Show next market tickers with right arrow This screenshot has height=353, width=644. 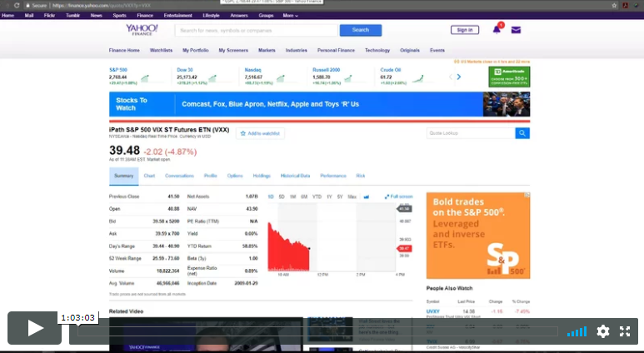[458, 77]
